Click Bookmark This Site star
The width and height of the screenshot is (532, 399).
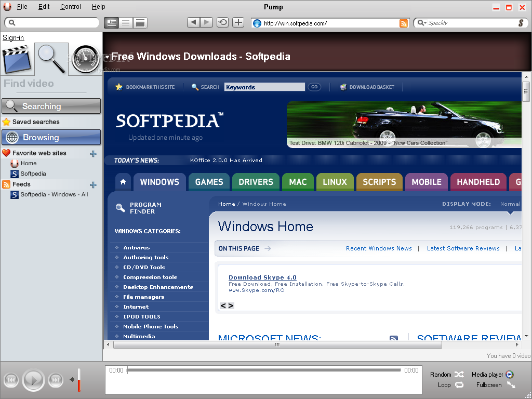click(119, 87)
